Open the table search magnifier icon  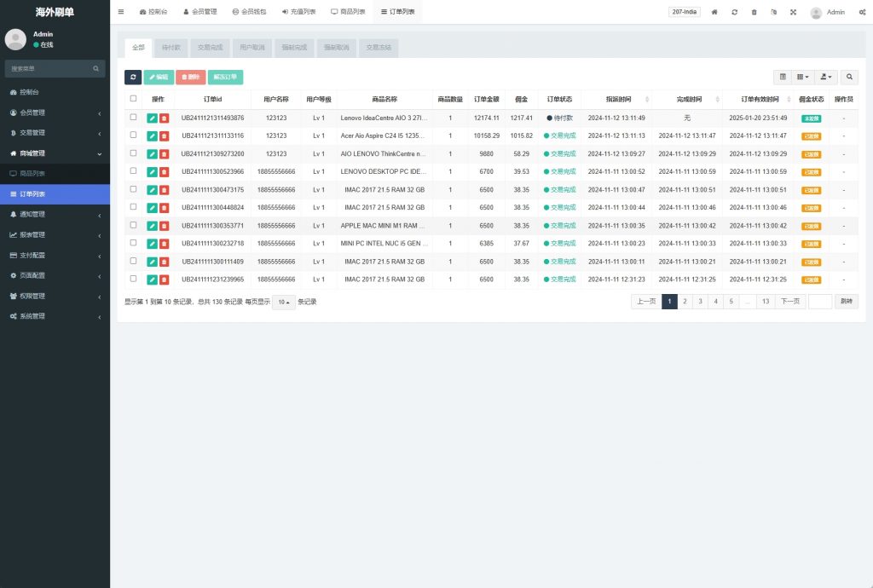(x=849, y=77)
